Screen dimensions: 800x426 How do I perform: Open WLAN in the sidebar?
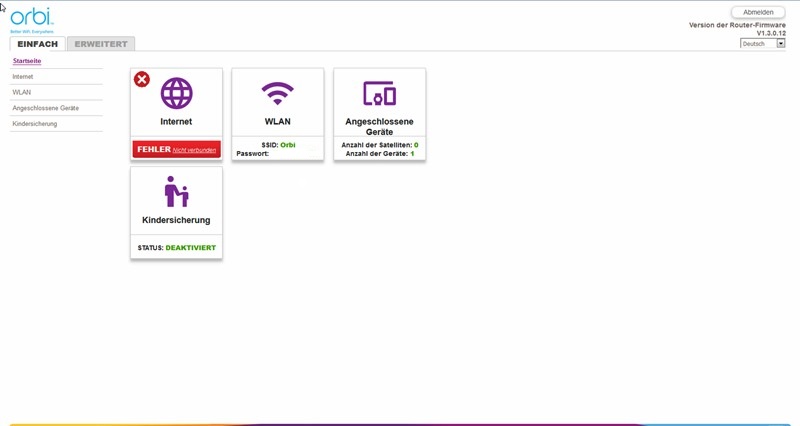point(21,92)
